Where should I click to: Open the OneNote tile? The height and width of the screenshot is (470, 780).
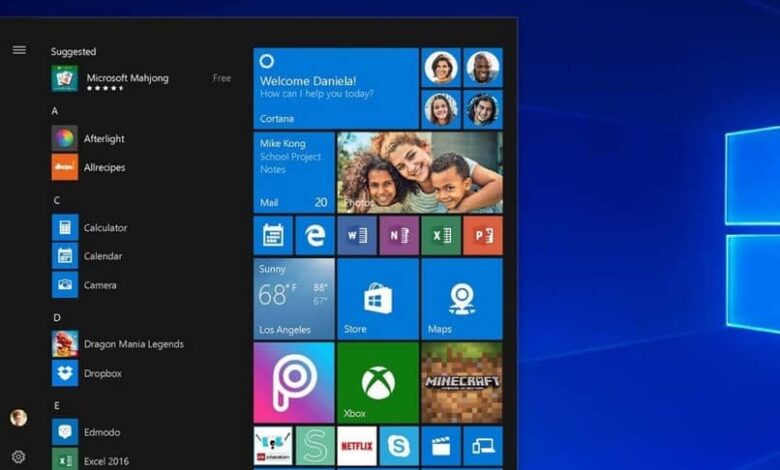pyautogui.click(x=399, y=235)
